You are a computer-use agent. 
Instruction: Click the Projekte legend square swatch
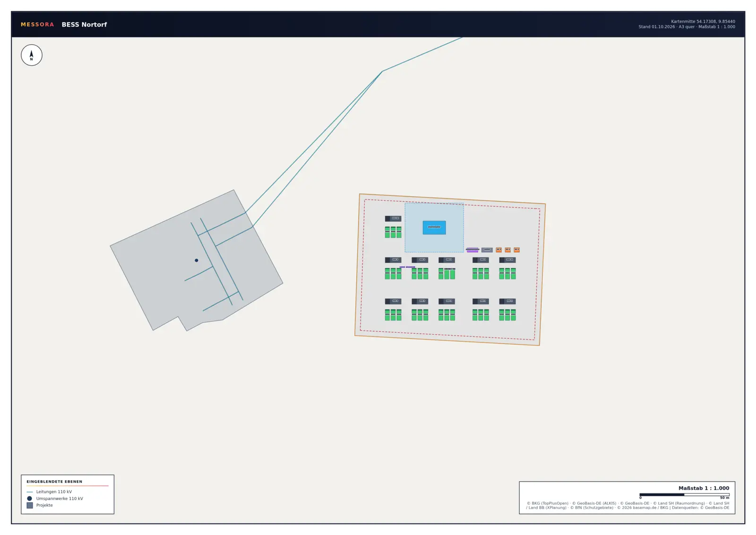(30, 505)
